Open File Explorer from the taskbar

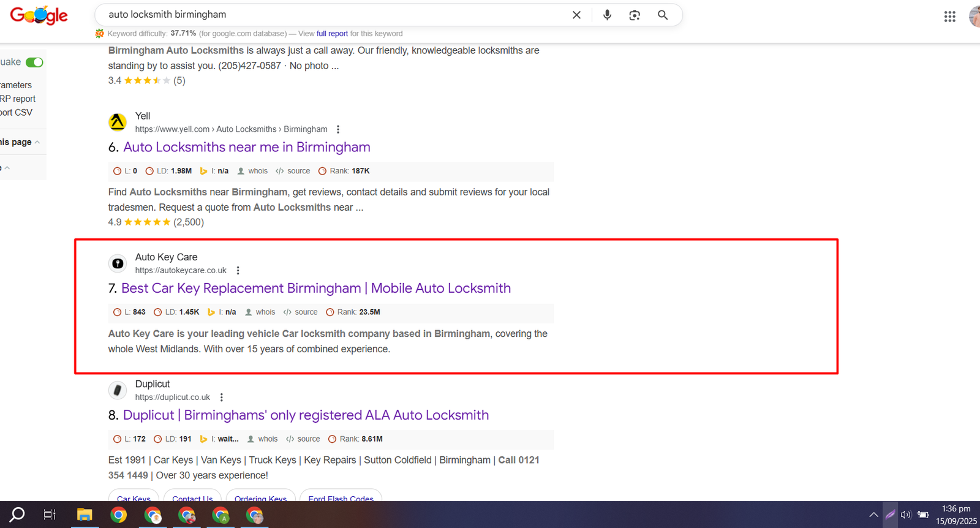(x=85, y=515)
